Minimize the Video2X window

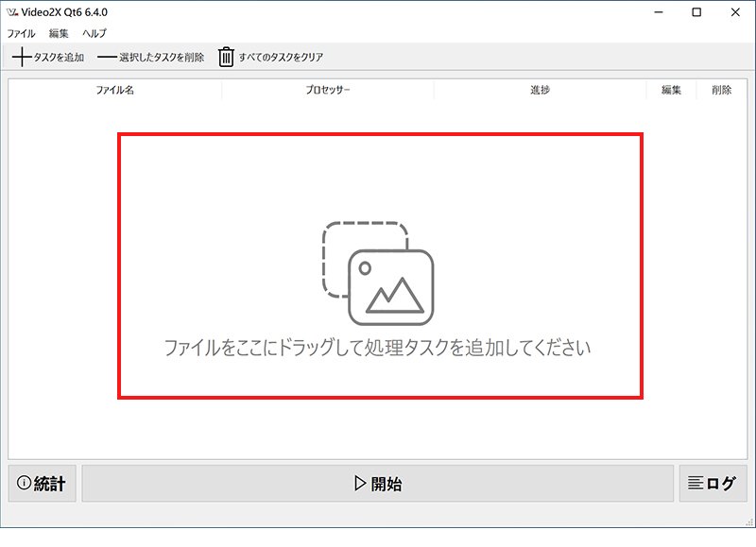[x=659, y=12]
